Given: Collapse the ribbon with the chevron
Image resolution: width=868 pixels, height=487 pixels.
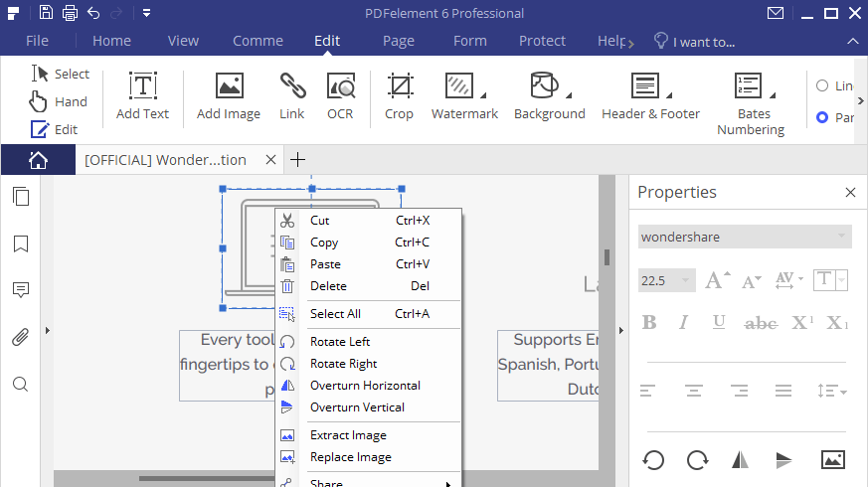Looking at the screenshot, I should coord(852,42).
